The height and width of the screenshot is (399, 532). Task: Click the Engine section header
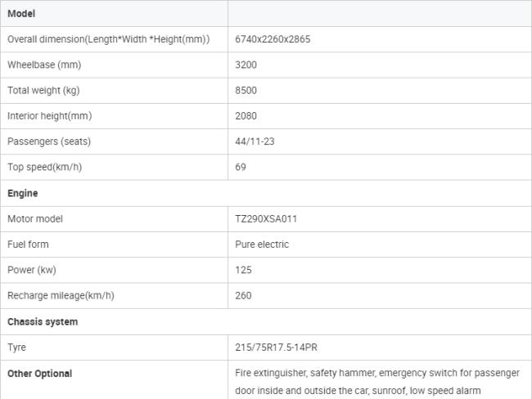tap(23, 193)
